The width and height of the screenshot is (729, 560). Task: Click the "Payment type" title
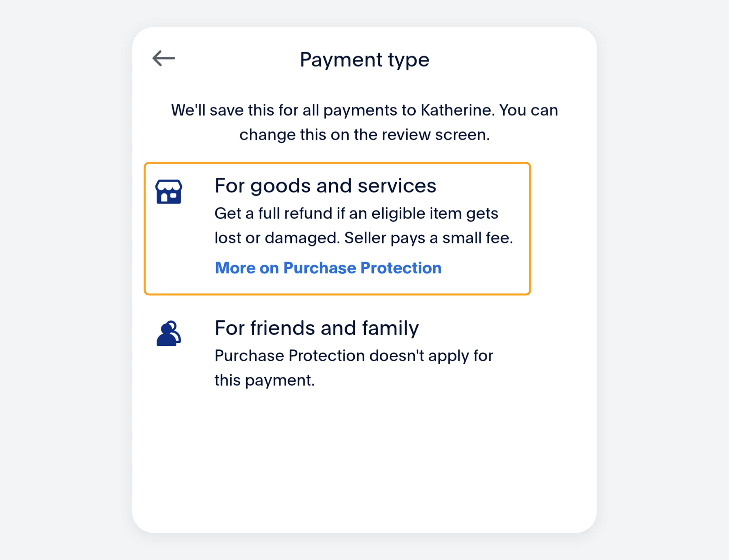click(x=364, y=60)
